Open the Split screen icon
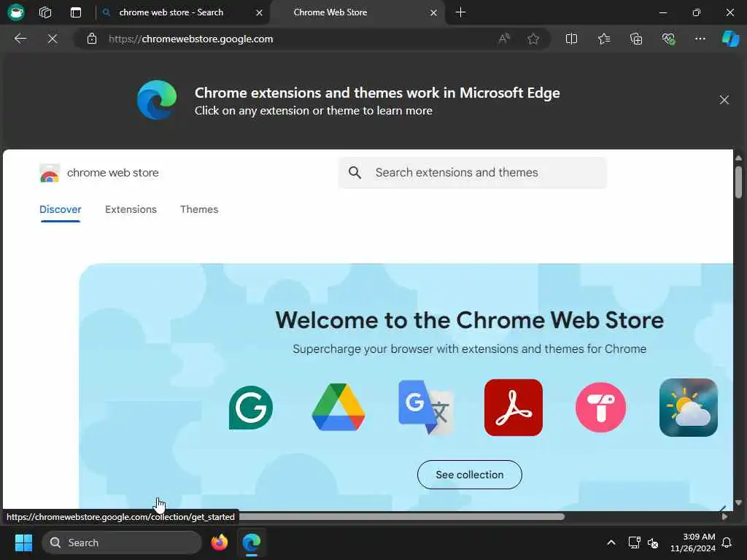The height and width of the screenshot is (560, 747). click(571, 39)
